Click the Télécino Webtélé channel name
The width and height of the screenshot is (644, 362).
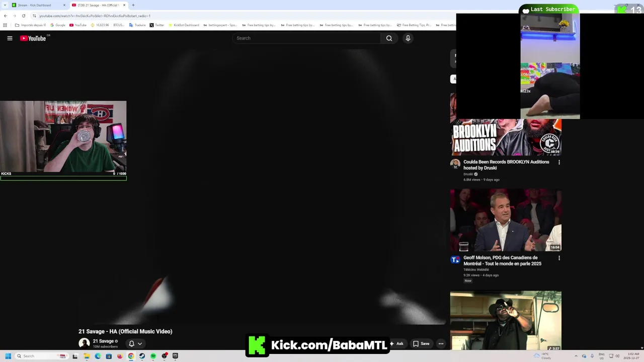pos(476,269)
